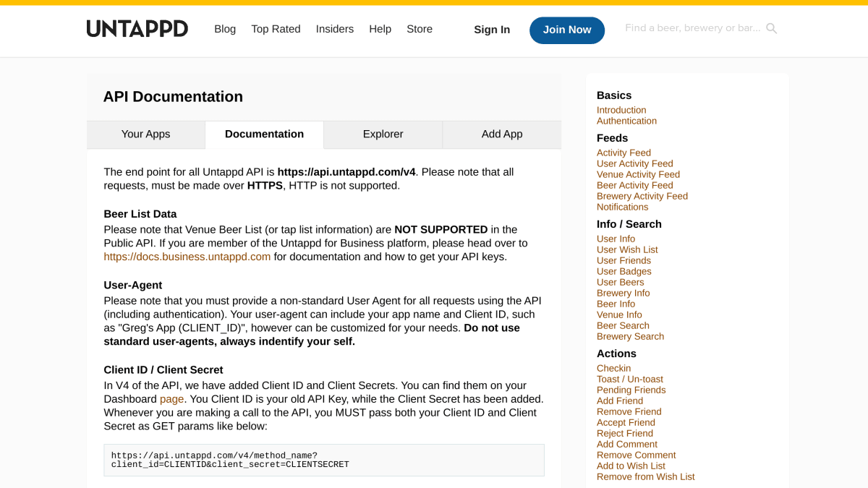Open Add Comment sidebar link

(627, 445)
